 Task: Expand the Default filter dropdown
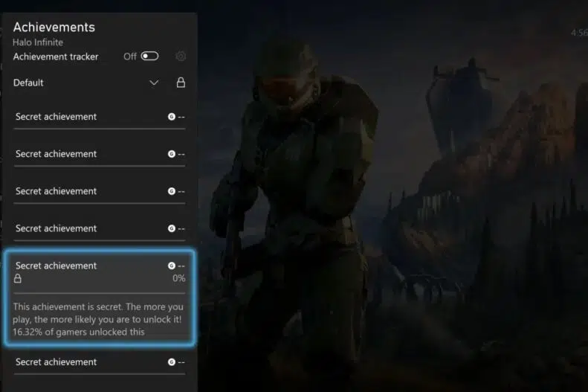(x=154, y=83)
